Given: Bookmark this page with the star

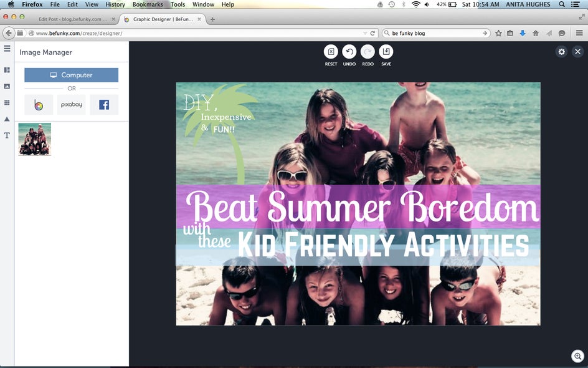Looking at the screenshot, I should click(498, 33).
